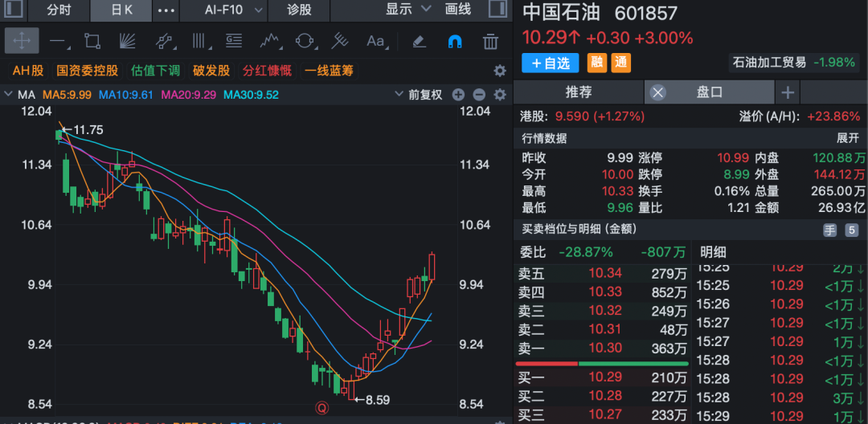
Task: Toggle the left sidebar panel icon
Action: [14, 10]
